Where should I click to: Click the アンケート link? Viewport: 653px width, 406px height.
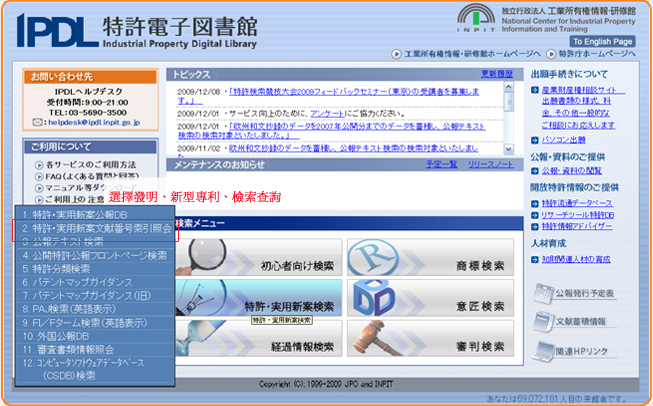pos(327,114)
